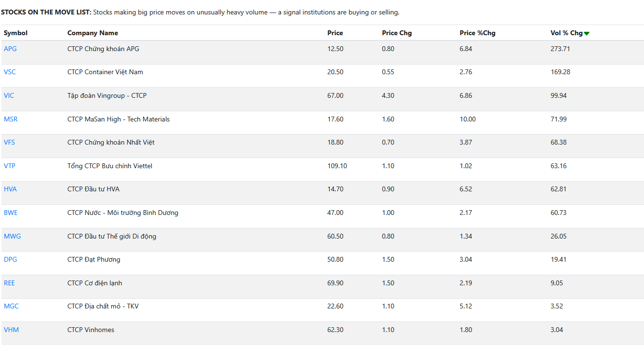Sort table by Price column header

click(335, 33)
